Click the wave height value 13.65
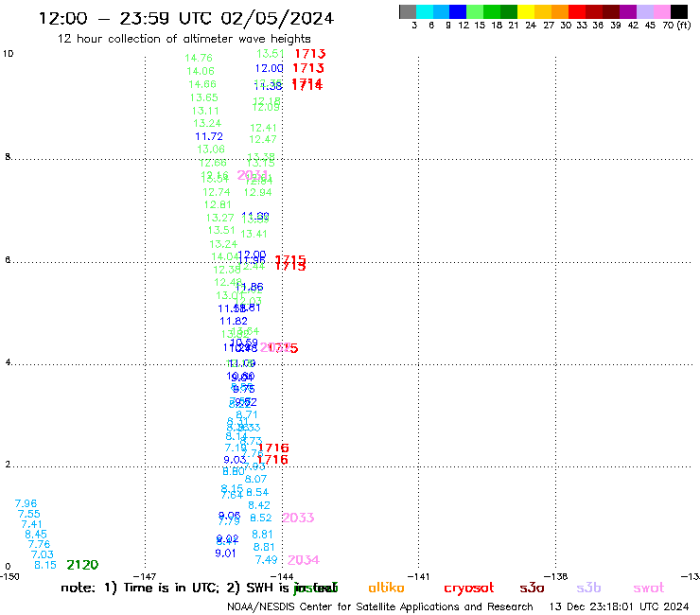 click(204, 97)
